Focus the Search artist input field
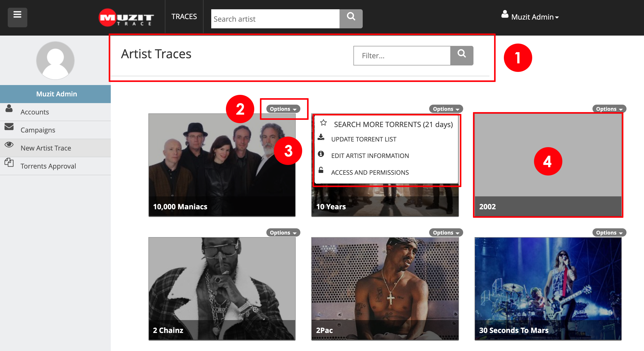The height and width of the screenshot is (351, 644). pyautogui.click(x=275, y=19)
